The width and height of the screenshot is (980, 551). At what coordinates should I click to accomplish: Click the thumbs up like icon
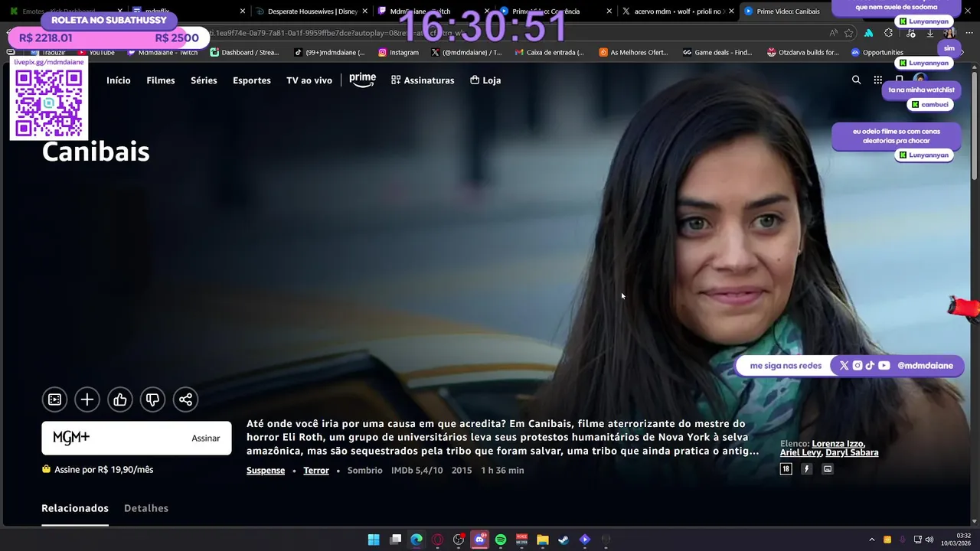point(120,399)
